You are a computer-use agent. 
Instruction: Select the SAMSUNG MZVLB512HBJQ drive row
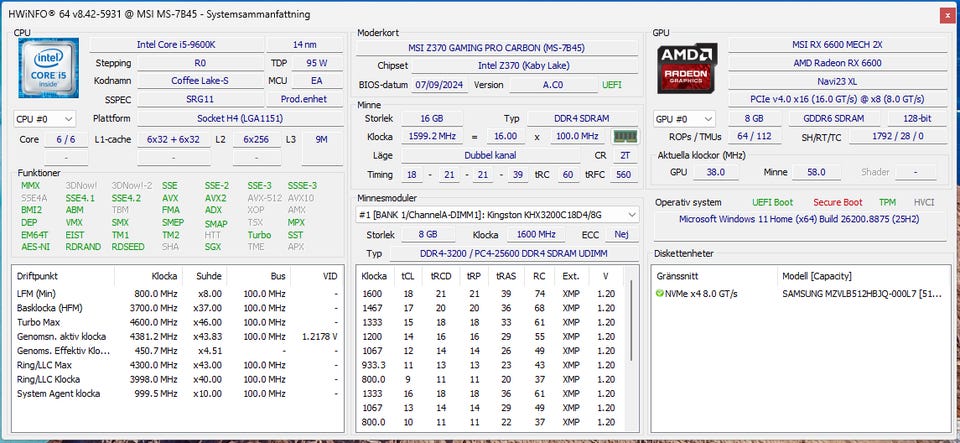coord(801,294)
